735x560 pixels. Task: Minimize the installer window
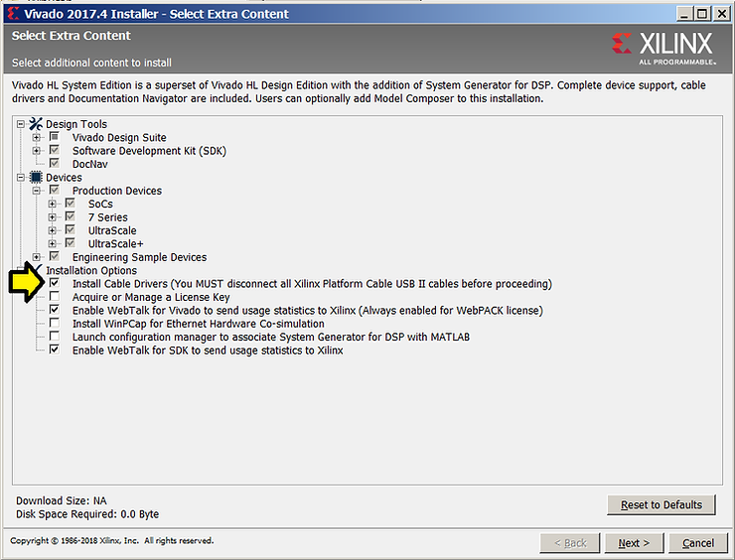pyautogui.click(x=685, y=14)
